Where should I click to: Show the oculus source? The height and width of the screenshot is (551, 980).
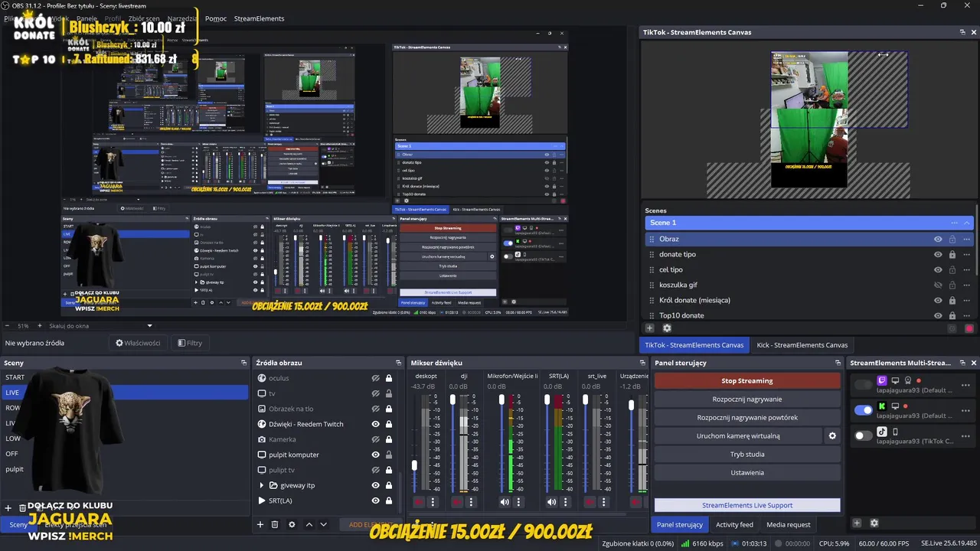point(376,378)
